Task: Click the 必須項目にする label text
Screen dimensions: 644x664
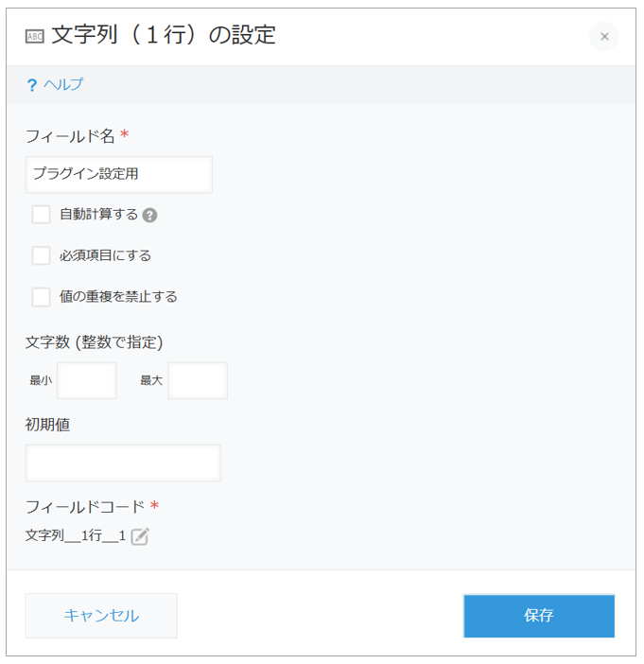Action: (x=105, y=255)
